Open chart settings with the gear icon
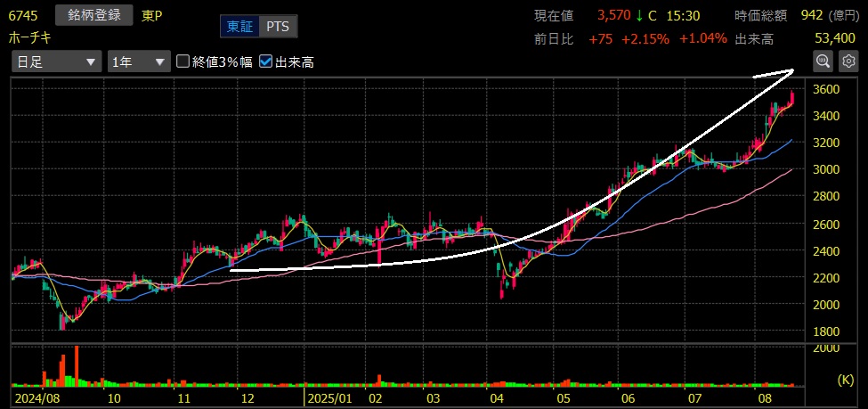Screen dimensions: 868x409 [848, 61]
